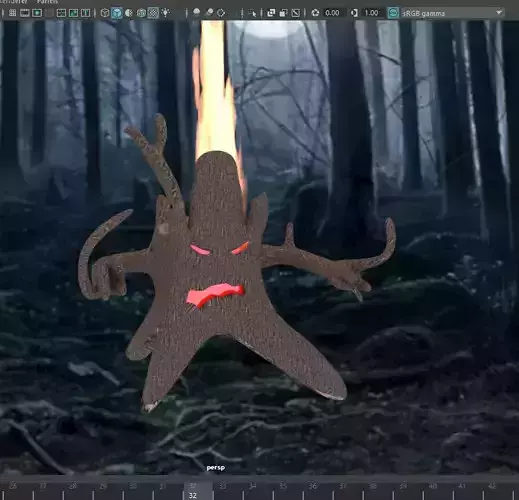Toggle wireframe on shaded icon
Image resolution: width=519 pixels, height=500 pixels.
point(141,13)
